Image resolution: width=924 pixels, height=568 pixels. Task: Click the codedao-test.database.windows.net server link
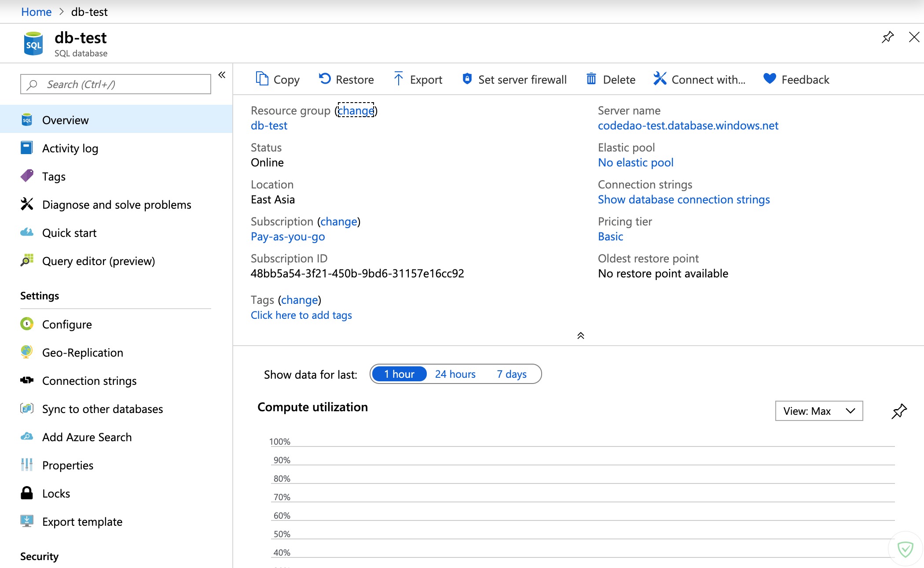[688, 125]
